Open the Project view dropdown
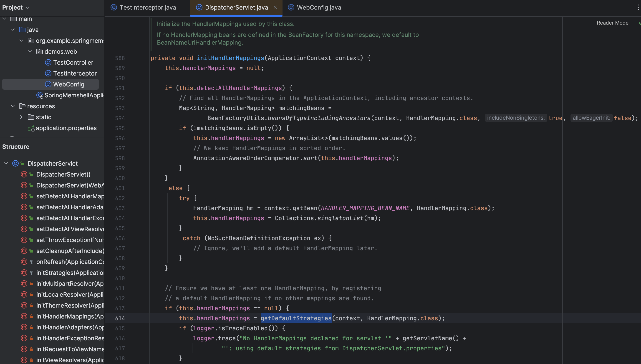The image size is (641, 364). pos(16,8)
